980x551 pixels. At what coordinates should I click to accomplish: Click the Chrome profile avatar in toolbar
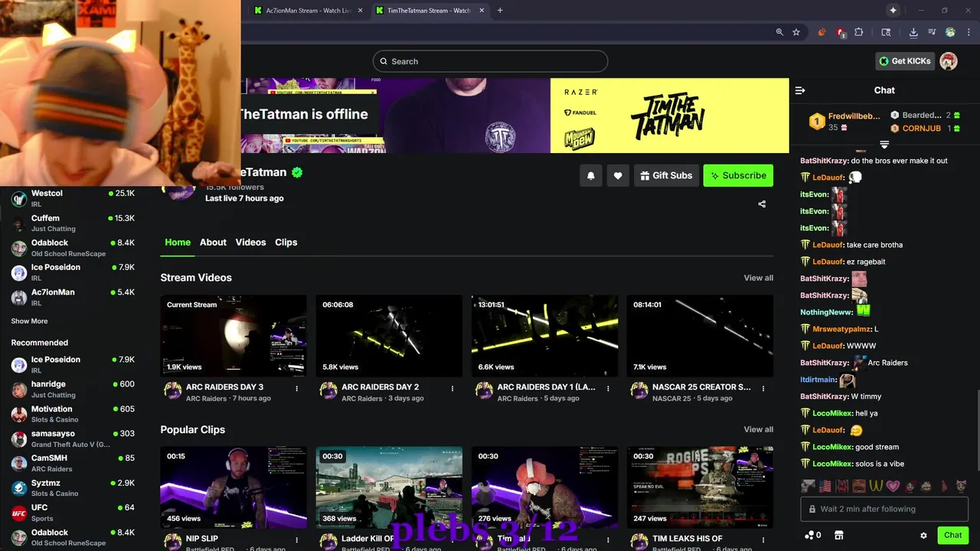pyautogui.click(x=950, y=32)
